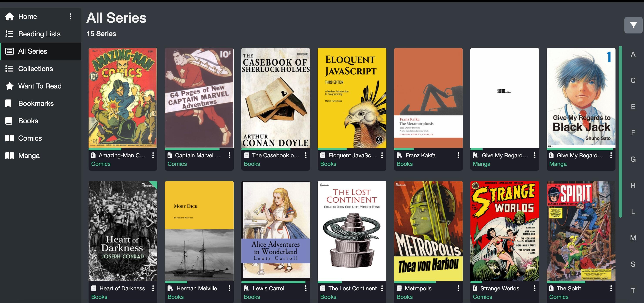Open Home's three-dot options menu
This screenshot has height=303, width=644.
[70, 17]
